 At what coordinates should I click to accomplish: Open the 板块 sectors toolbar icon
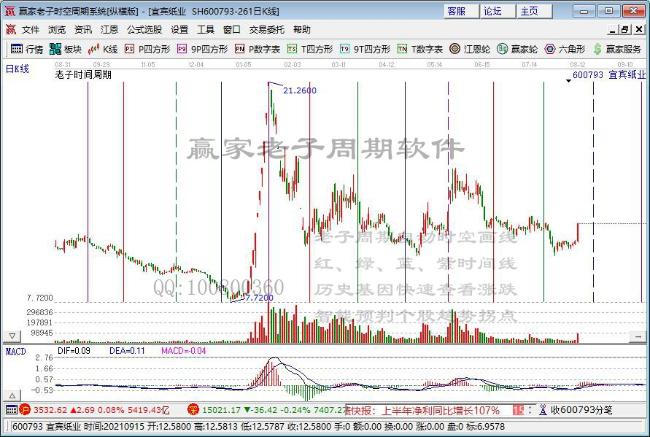(65, 49)
